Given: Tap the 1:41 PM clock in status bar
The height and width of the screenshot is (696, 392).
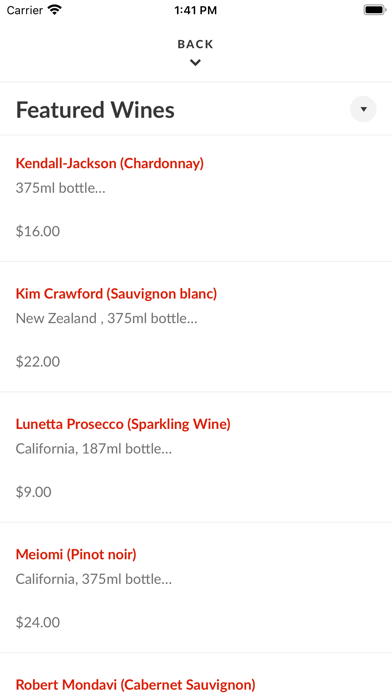Looking at the screenshot, I should pyautogui.click(x=196, y=10).
